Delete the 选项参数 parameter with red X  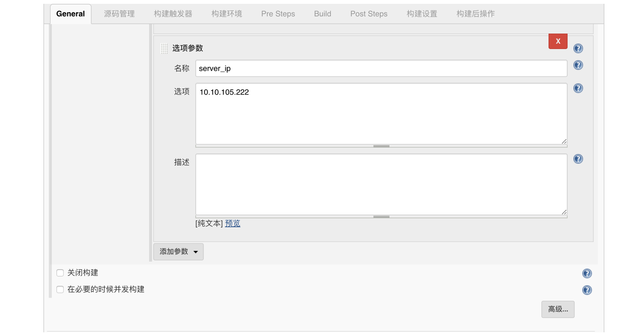pos(558,41)
